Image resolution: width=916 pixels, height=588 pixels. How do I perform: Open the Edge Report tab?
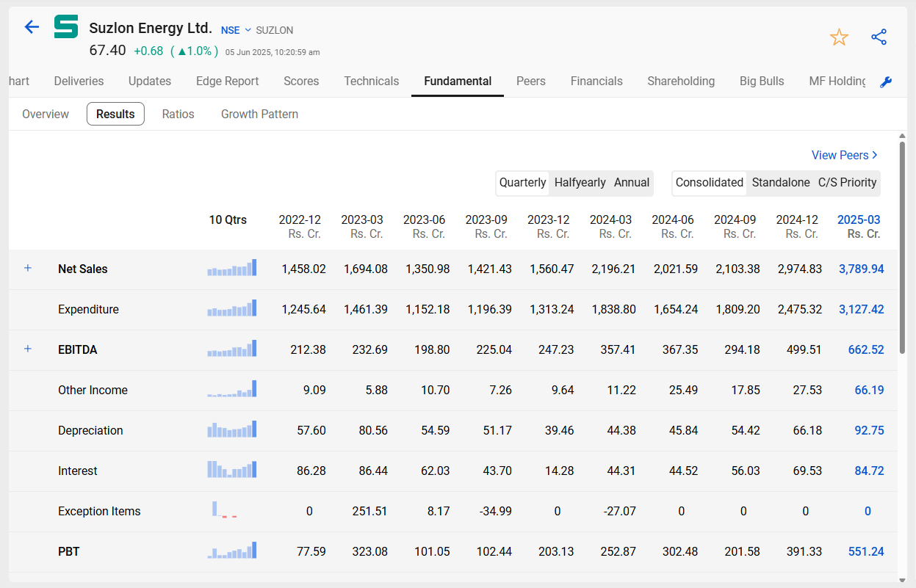pos(228,81)
